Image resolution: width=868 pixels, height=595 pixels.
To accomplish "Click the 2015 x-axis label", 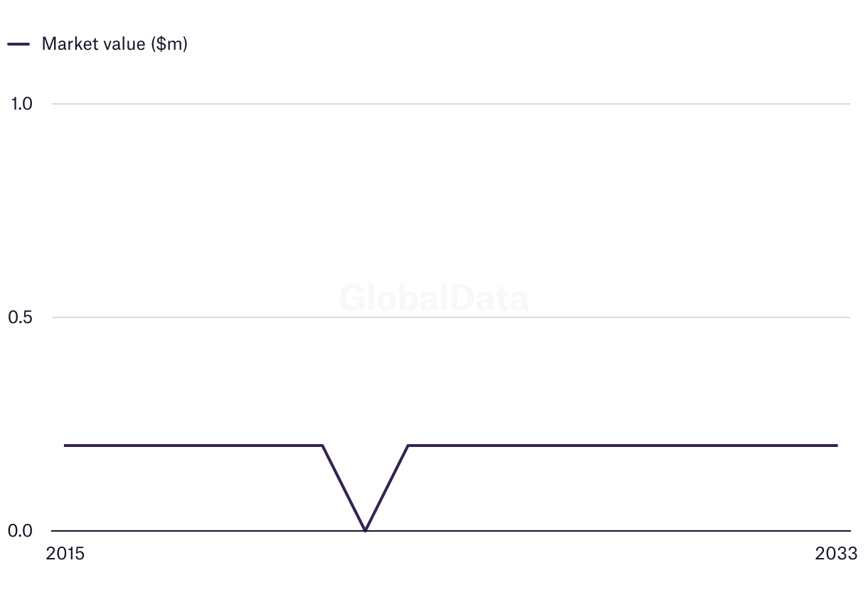I will point(65,554).
